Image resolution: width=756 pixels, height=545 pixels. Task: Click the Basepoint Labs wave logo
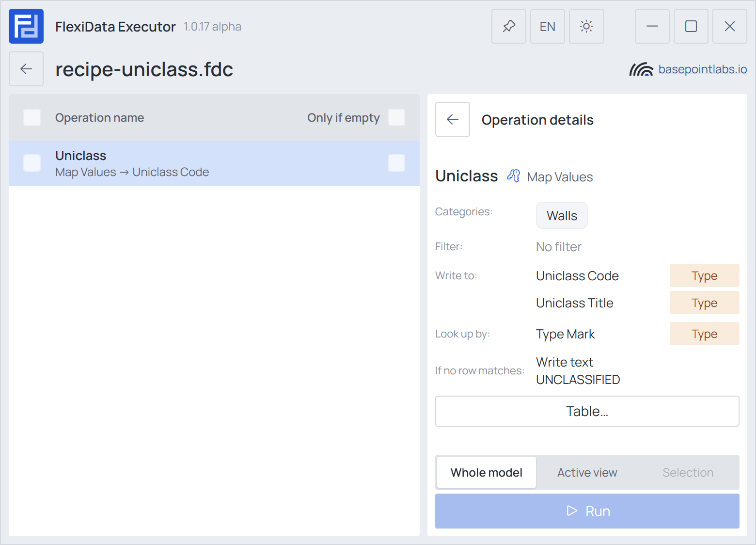(641, 69)
